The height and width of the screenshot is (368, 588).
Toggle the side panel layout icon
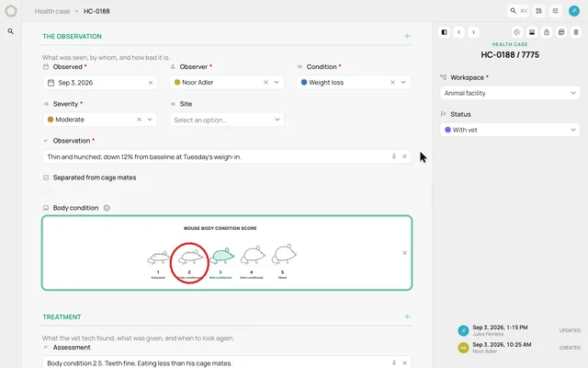pyautogui.click(x=445, y=32)
